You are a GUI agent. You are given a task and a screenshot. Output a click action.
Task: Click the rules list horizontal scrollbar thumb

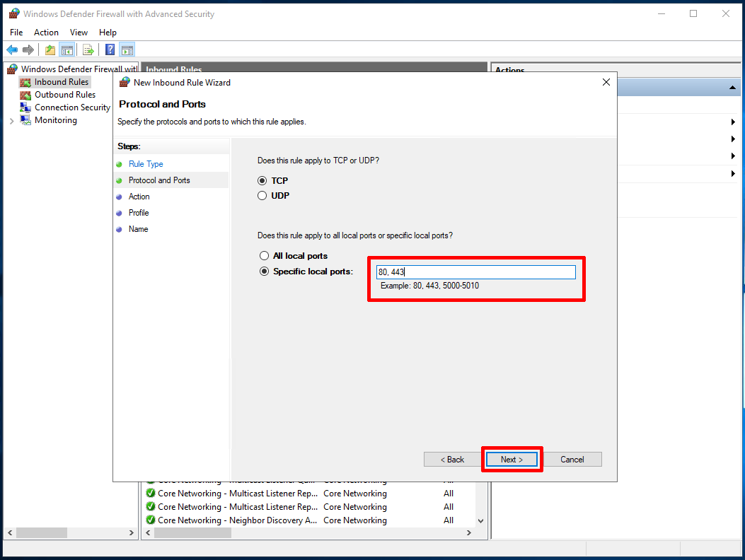pos(193,533)
